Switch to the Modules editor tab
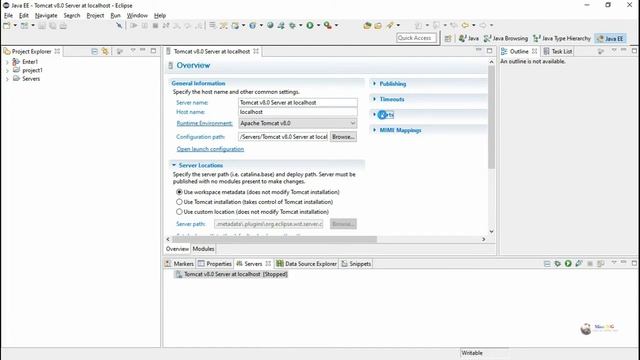Image resolution: width=640 pixels, height=360 pixels. click(203, 249)
